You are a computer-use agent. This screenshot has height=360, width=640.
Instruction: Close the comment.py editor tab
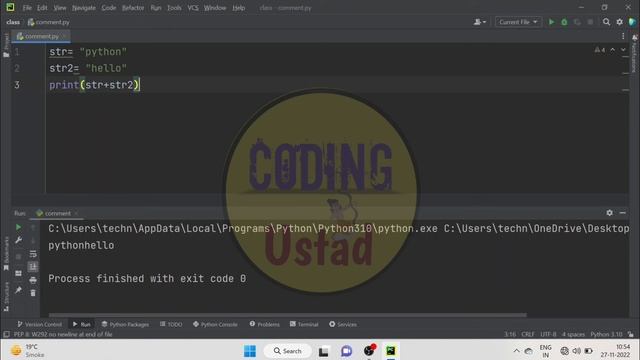click(64, 36)
